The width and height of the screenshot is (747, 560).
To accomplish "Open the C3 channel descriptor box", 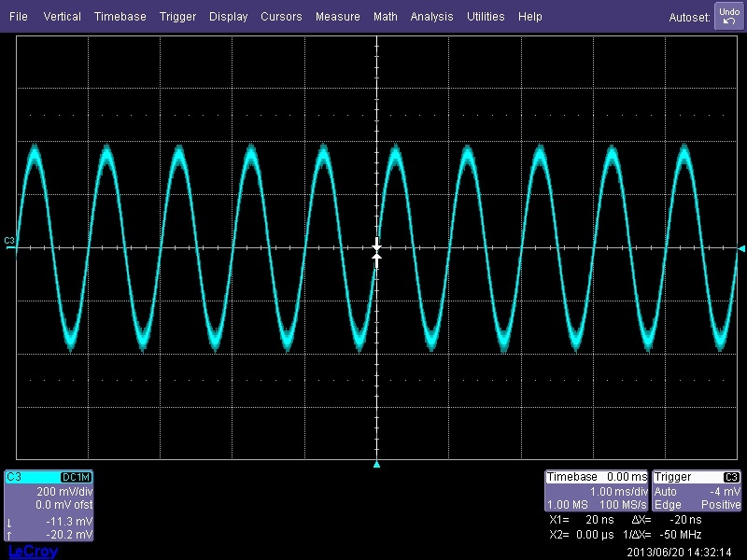I will [x=49, y=505].
